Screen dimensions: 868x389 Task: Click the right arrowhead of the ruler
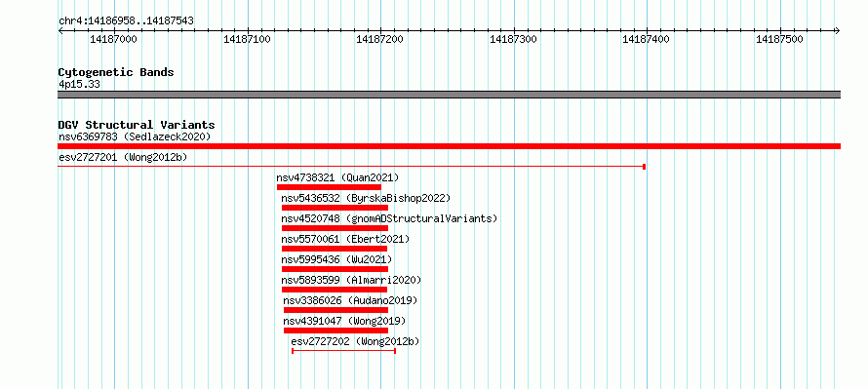coord(838,31)
